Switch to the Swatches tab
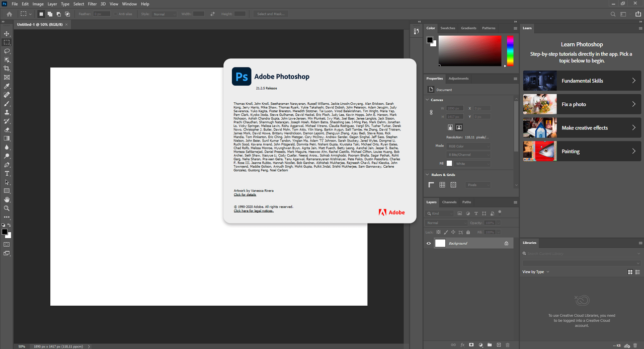The image size is (644, 349). pos(448,28)
